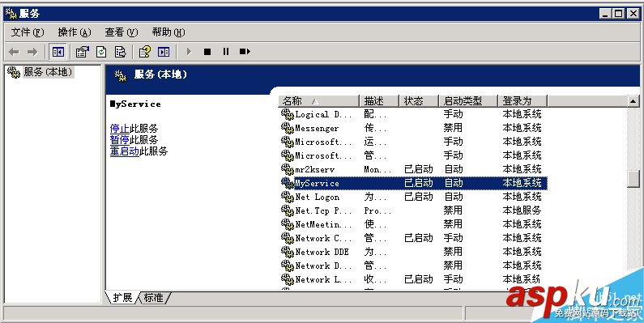Image resolution: width=644 pixels, height=323 pixels.
Task: Maximize the 服务 window
Action: (x=619, y=14)
